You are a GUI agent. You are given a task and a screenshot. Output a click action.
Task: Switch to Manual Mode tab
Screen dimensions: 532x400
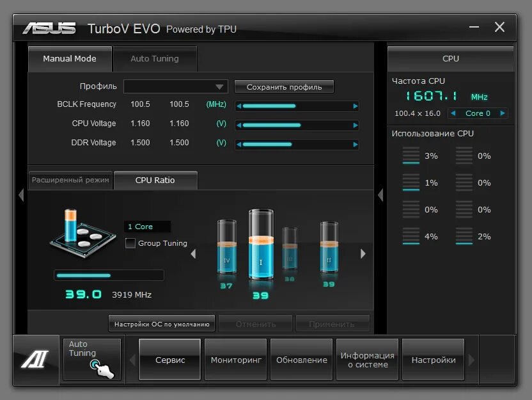(x=70, y=59)
